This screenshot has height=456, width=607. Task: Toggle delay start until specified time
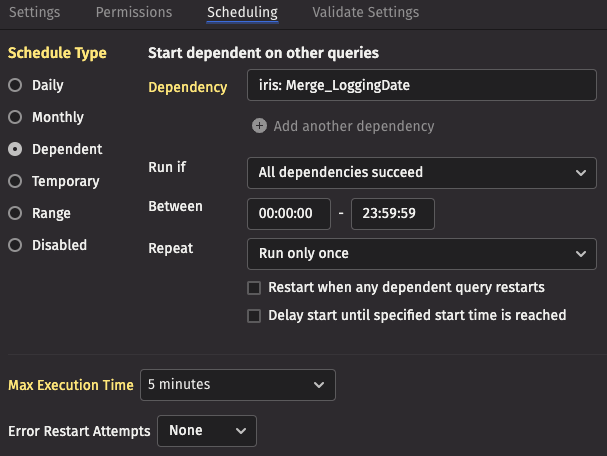pos(255,316)
